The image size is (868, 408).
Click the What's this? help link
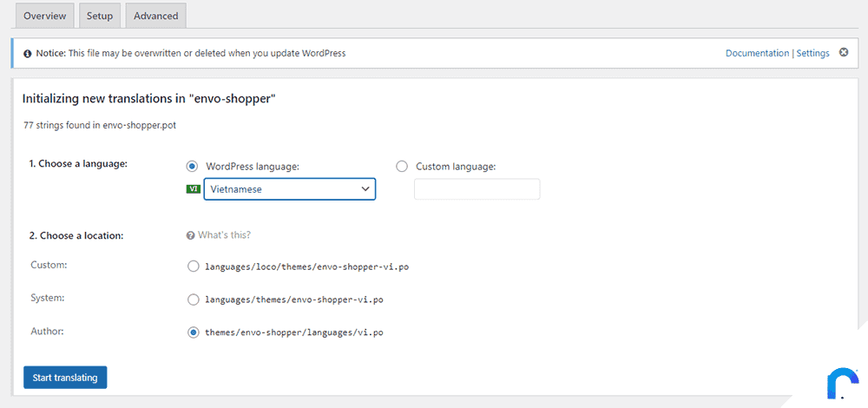tap(224, 234)
